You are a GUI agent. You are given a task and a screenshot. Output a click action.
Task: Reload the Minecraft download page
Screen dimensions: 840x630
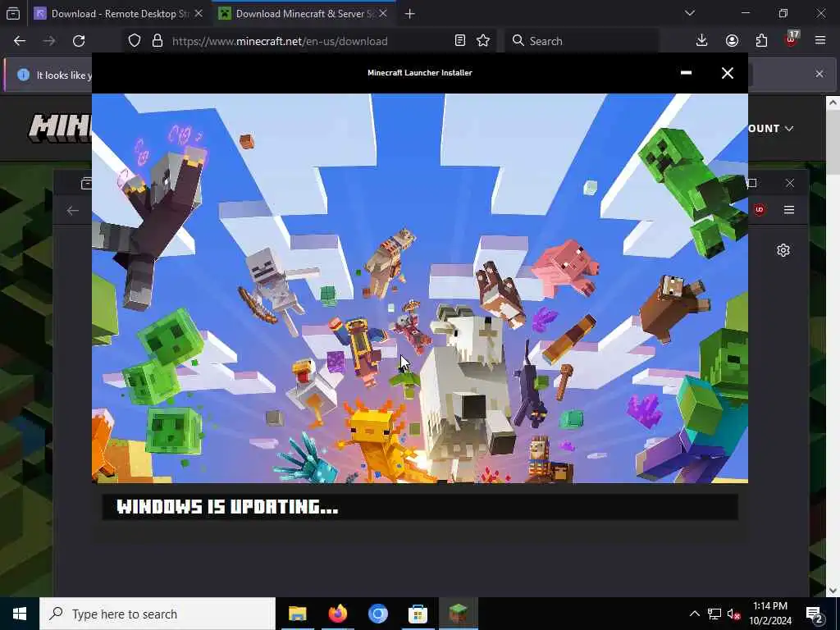(79, 41)
